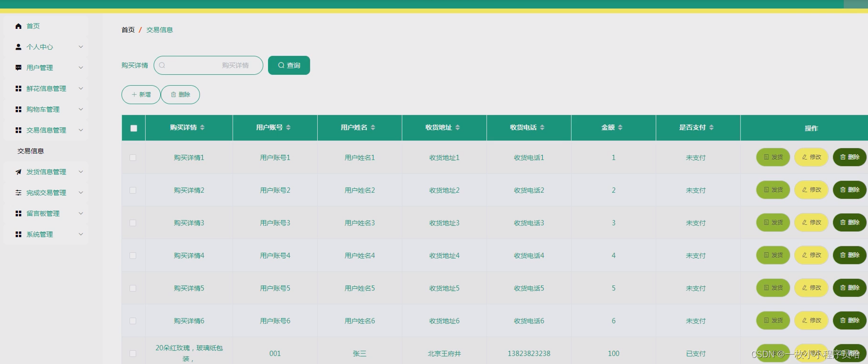Check the box for row 购买详情1
This screenshot has height=364, width=868.
pos(133,158)
